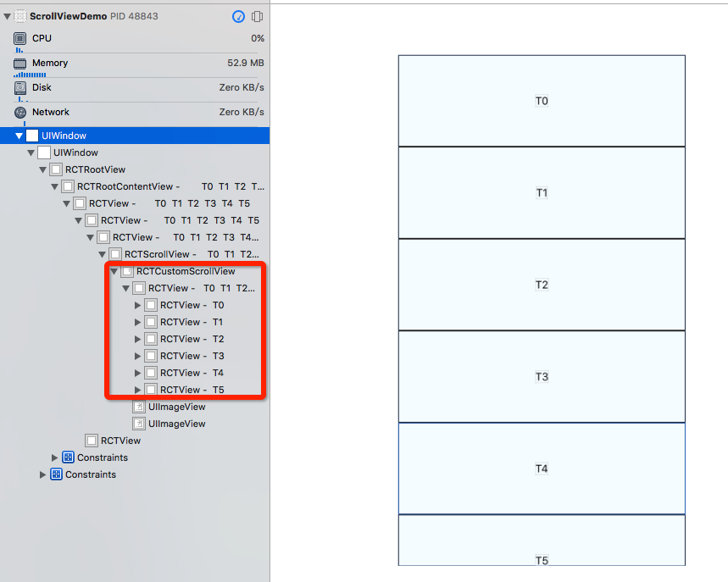Viewport: 728px width, 582px height.
Task: Click the image icon of first UIImageView
Action: click(139, 407)
